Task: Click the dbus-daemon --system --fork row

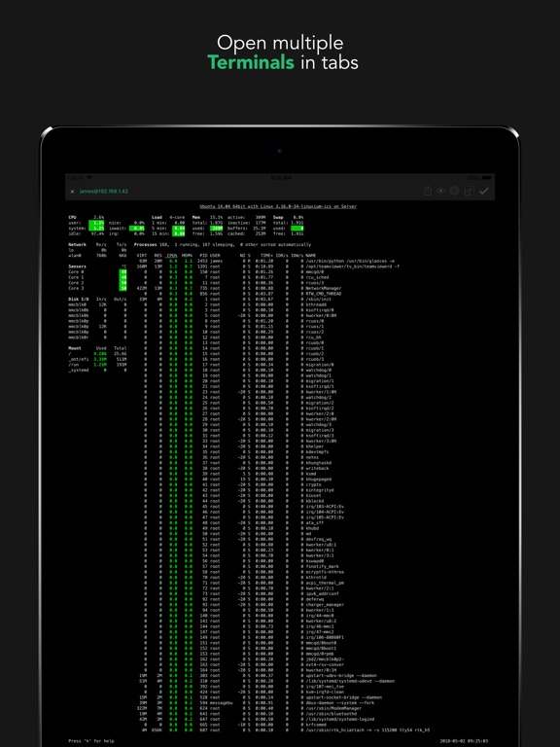Action: 256,702
